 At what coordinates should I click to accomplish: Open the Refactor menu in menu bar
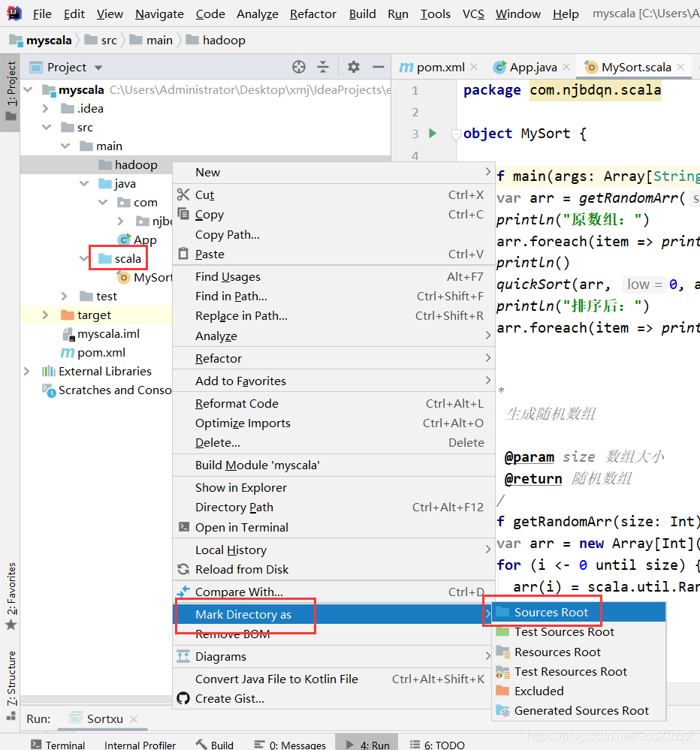(313, 14)
